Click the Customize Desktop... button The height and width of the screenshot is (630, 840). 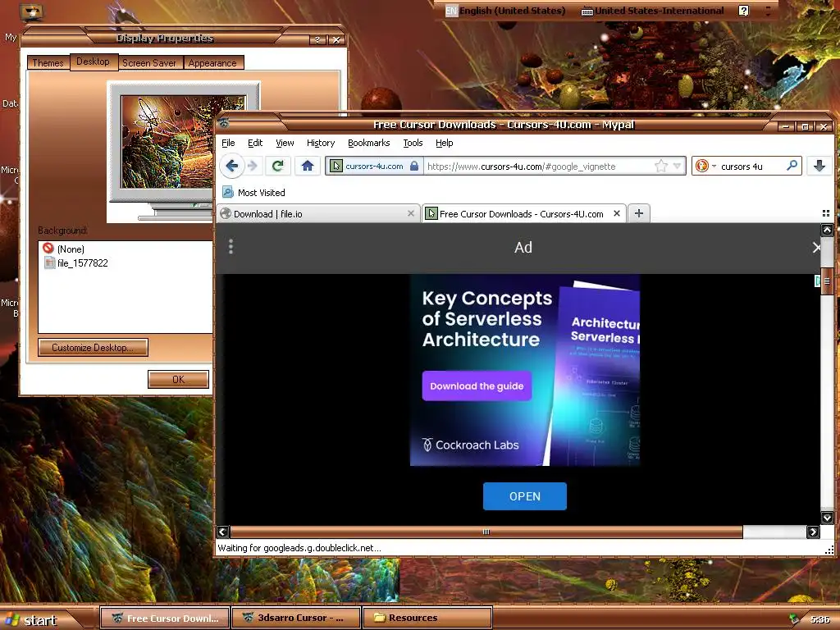pos(93,348)
